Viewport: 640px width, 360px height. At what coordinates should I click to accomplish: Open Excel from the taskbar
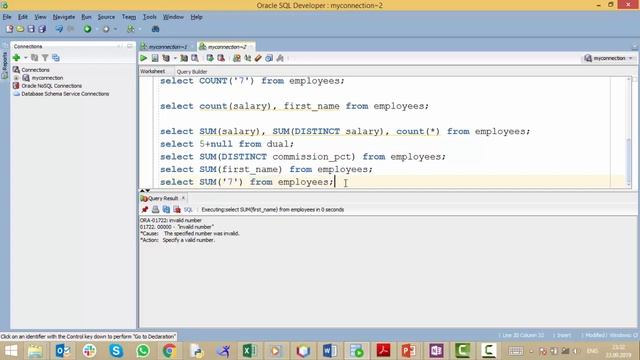coord(249,351)
